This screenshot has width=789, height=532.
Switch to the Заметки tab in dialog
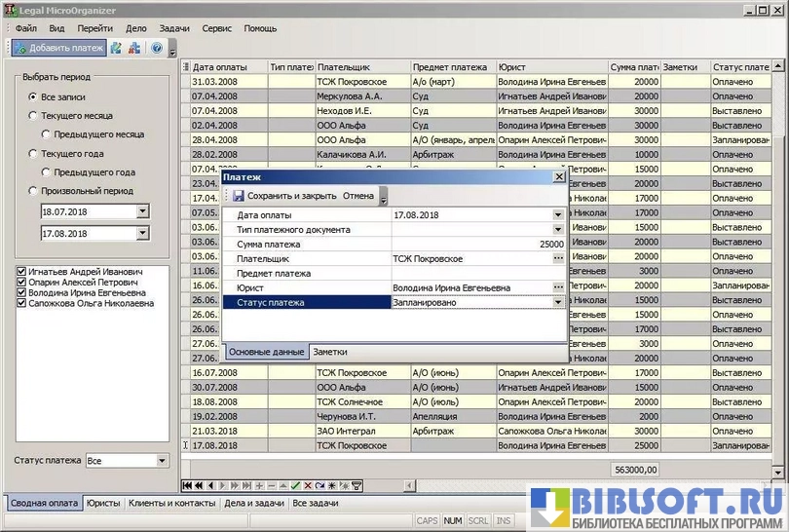(329, 352)
